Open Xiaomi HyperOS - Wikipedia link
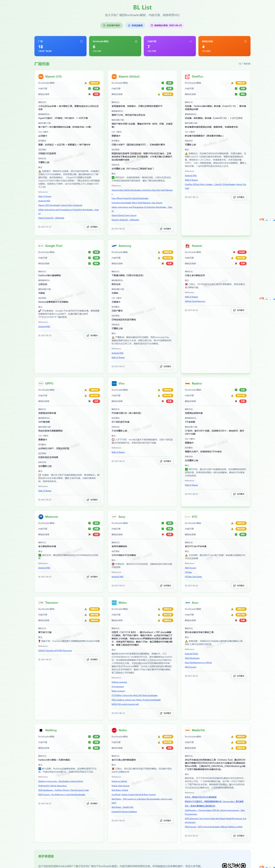Screen dimensions: 275x868 [51, 218]
